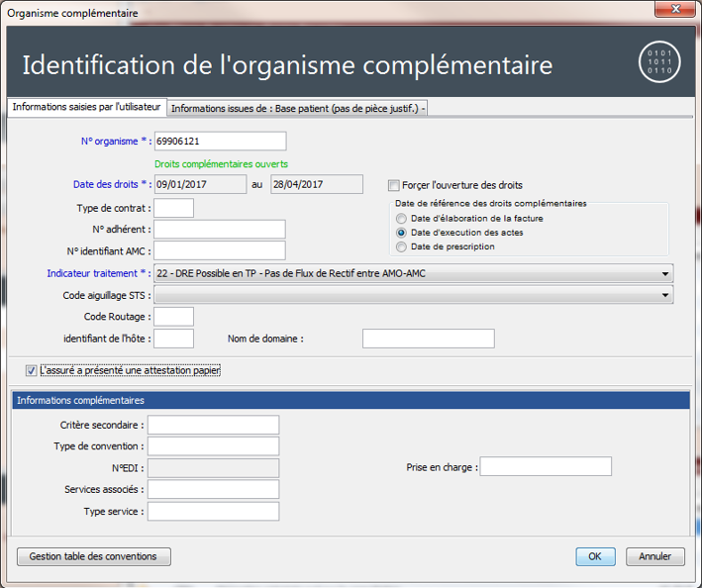This screenshot has height=588, width=702.
Task: Click the binary code icon in header
Action: point(658,65)
